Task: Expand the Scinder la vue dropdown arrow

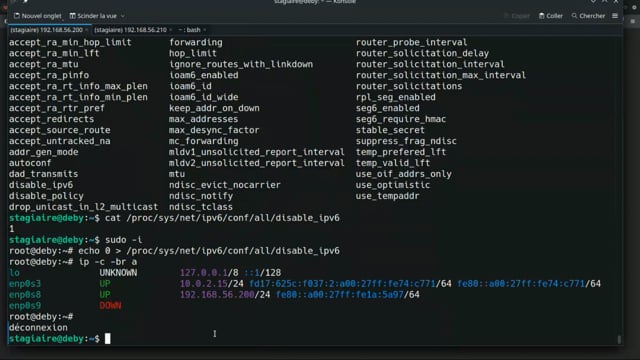Action: point(122,16)
